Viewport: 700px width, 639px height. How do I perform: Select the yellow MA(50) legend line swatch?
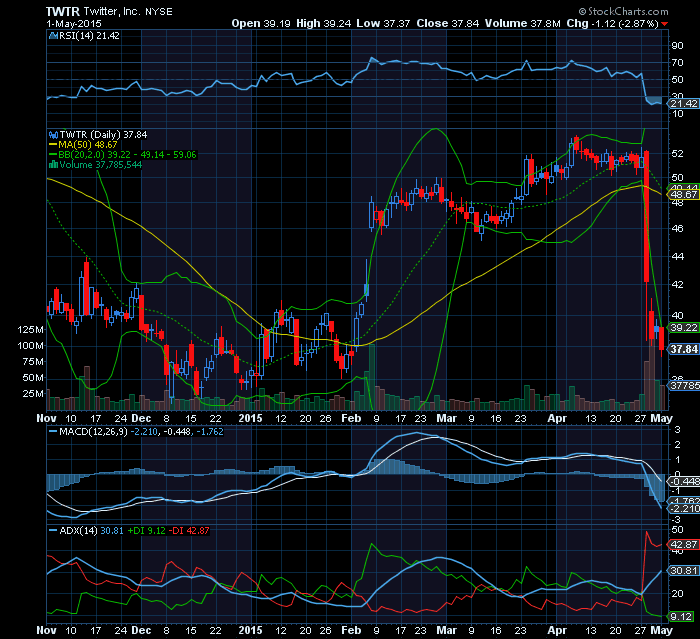[x=53, y=145]
